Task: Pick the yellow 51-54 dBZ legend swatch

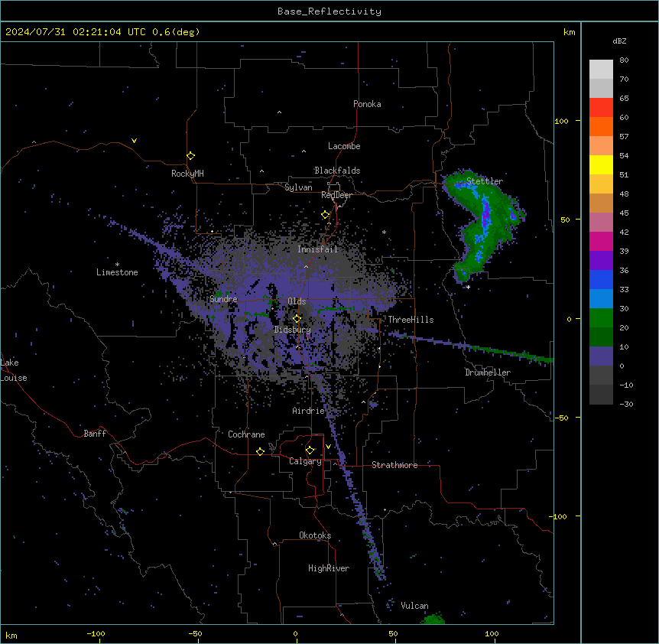Action: [x=601, y=164]
